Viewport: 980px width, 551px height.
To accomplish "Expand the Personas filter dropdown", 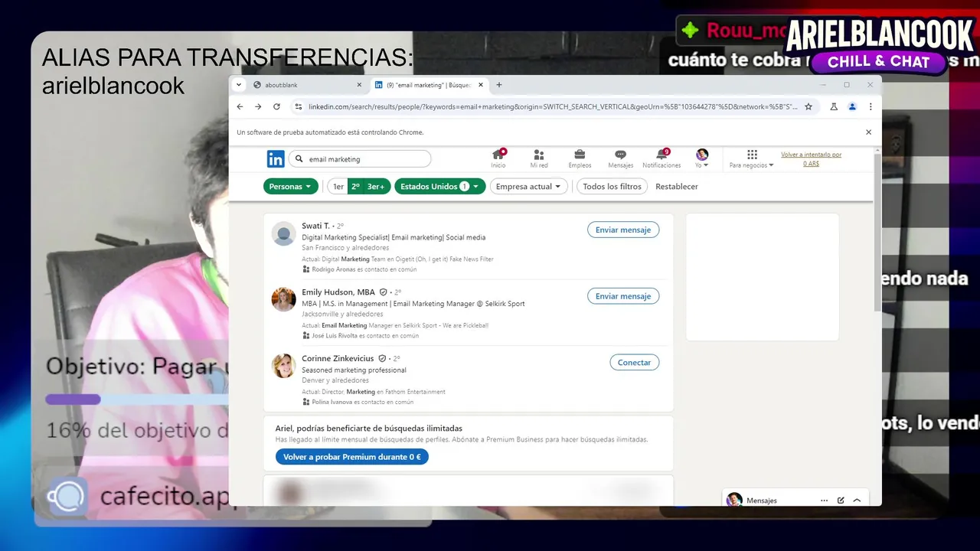I will point(291,187).
